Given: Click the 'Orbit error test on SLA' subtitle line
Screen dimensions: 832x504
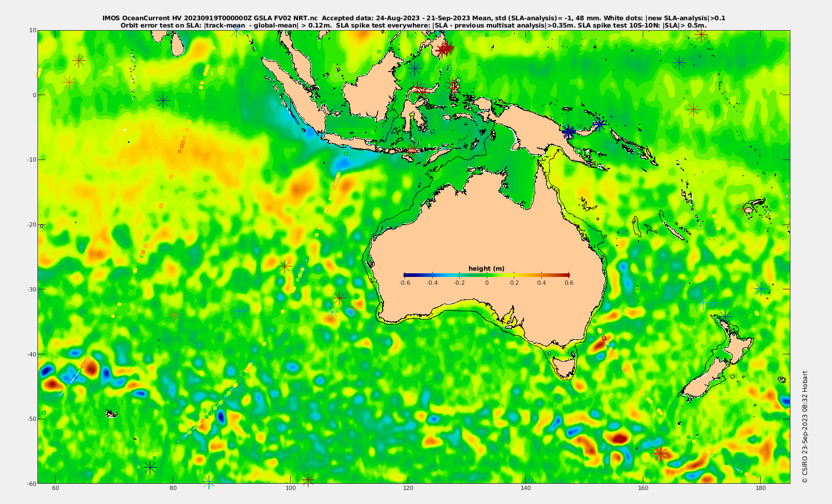Looking at the screenshot, I should pyautogui.click(x=414, y=25).
